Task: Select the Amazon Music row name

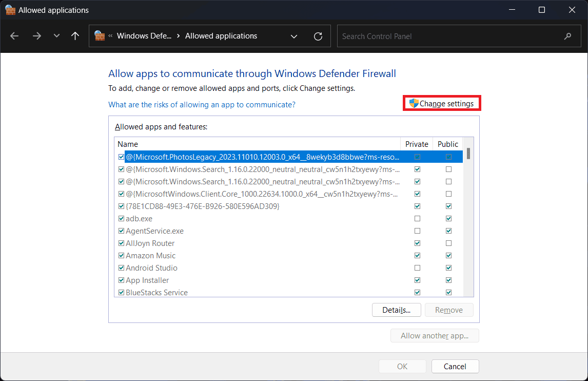Action: click(x=150, y=256)
